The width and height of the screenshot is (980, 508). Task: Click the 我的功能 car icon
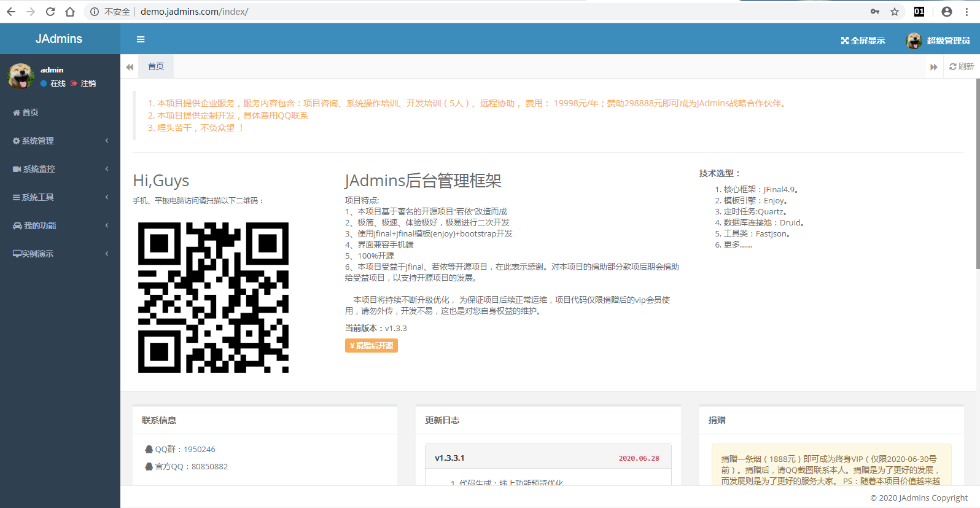pos(17,225)
